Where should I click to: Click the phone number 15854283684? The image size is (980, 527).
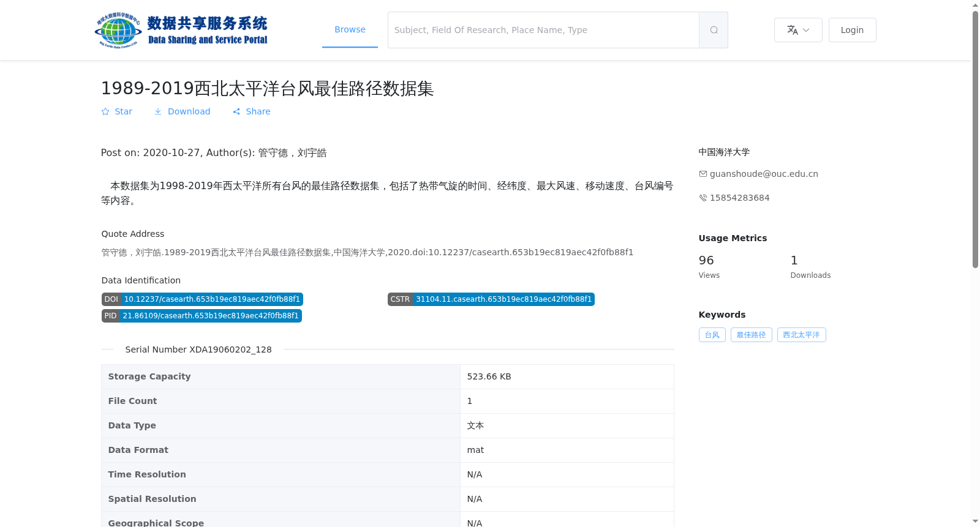point(739,198)
